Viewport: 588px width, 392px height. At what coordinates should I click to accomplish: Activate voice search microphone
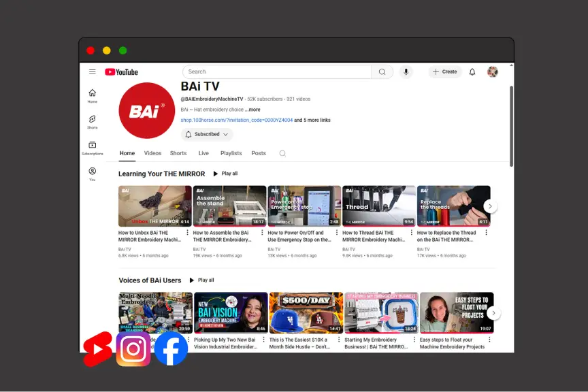[406, 72]
